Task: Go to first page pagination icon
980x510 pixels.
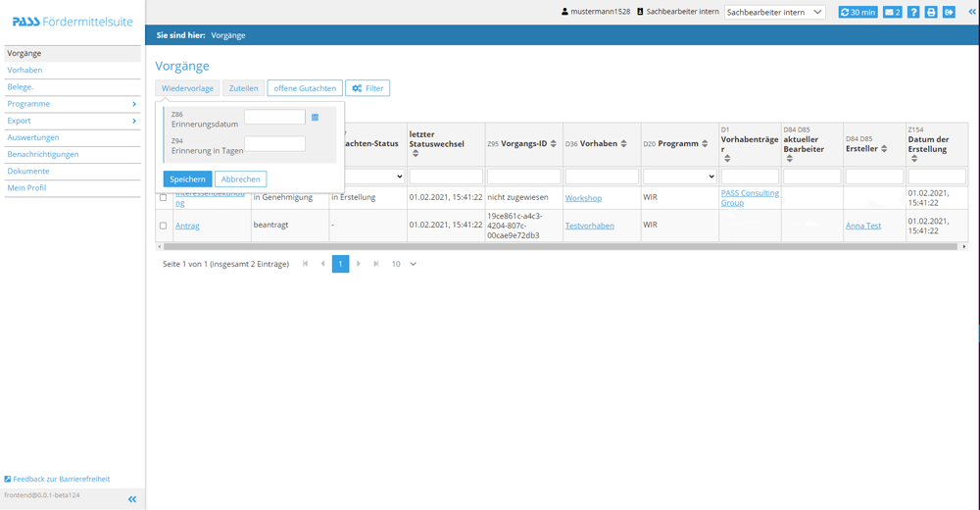Action: (305, 264)
